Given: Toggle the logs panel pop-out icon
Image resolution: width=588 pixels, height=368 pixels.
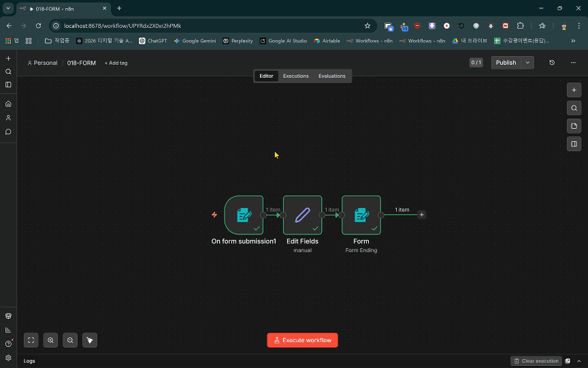Looking at the screenshot, I should [568, 361].
